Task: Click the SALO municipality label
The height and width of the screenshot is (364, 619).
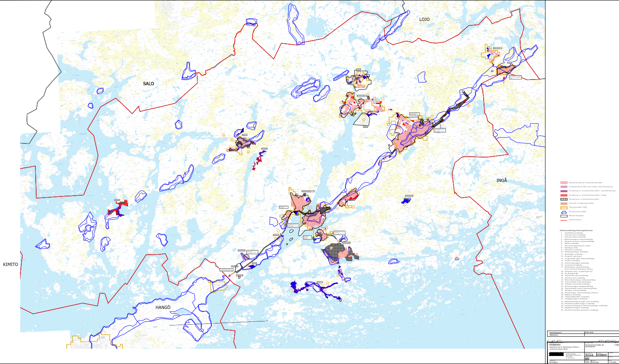Action: click(x=148, y=84)
